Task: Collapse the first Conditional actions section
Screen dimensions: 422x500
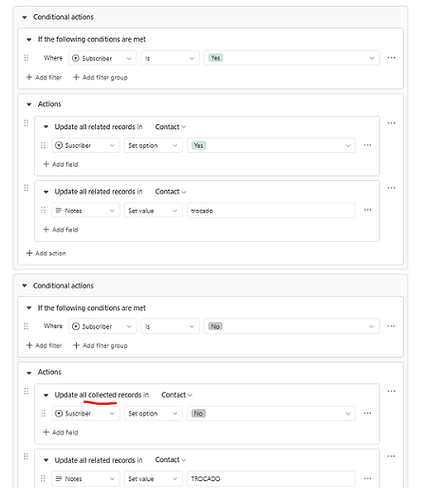Action: pos(24,17)
